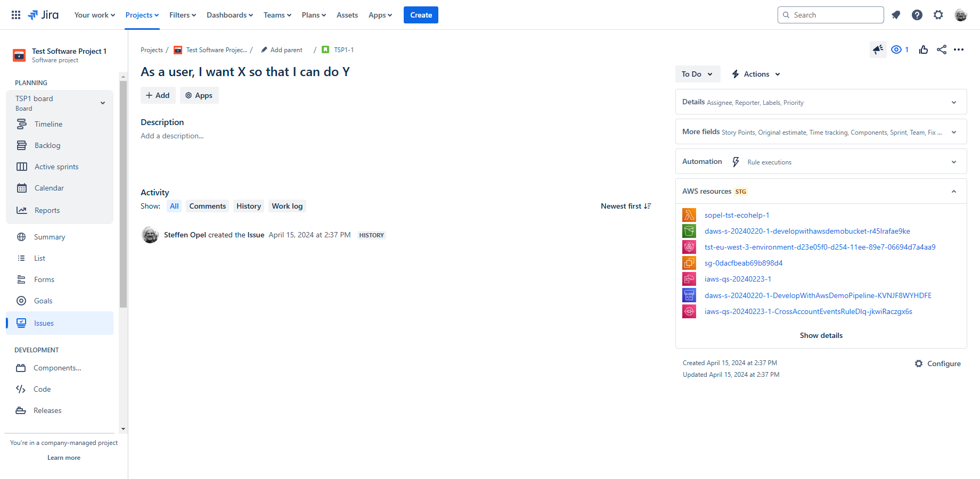This screenshot has height=479, width=980.
Task: Open the Filters menu
Action: pyautogui.click(x=183, y=15)
